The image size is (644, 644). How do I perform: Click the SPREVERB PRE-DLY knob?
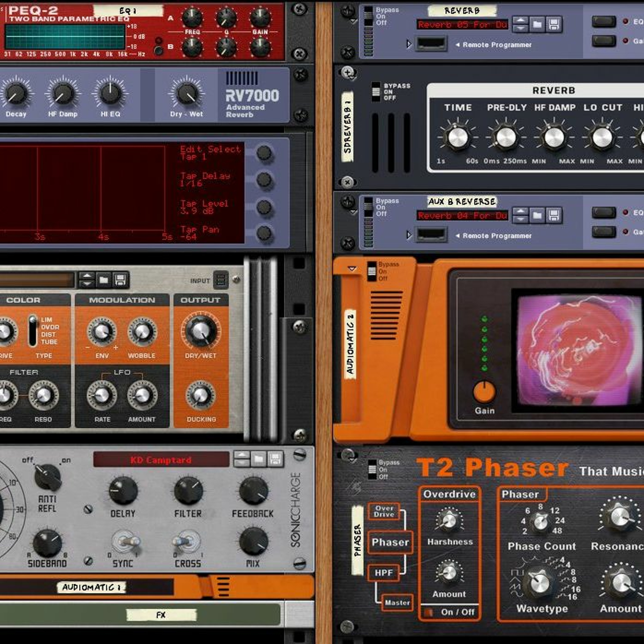click(x=506, y=137)
